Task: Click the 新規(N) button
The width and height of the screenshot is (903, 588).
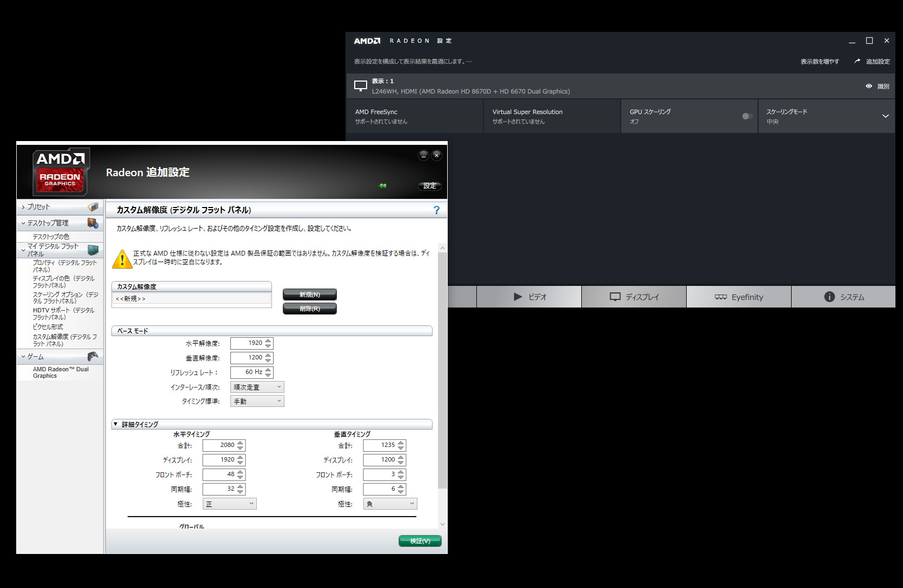Action: (310, 295)
